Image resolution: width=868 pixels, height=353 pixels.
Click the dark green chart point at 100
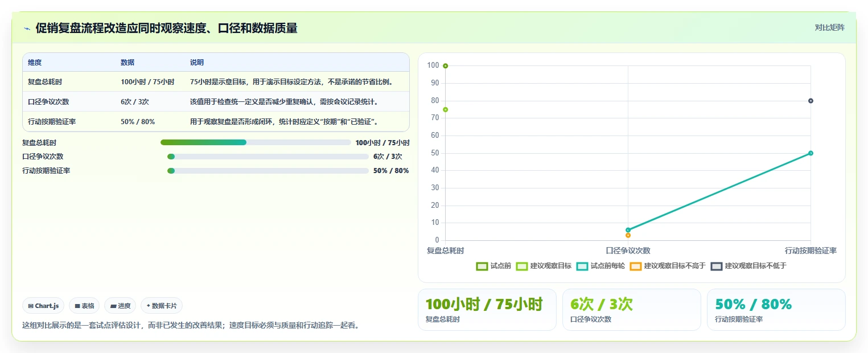pyautogui.click(x=445, y=66)
